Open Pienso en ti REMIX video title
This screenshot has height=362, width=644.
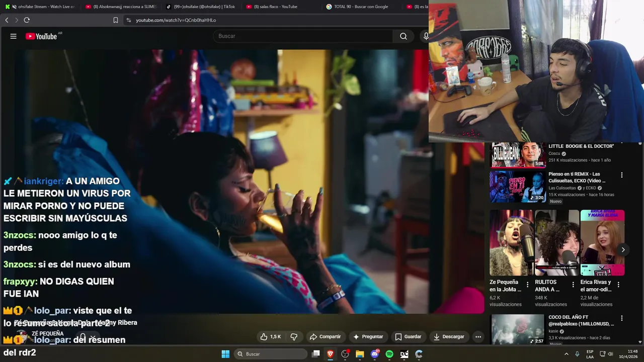coord(577,177)
